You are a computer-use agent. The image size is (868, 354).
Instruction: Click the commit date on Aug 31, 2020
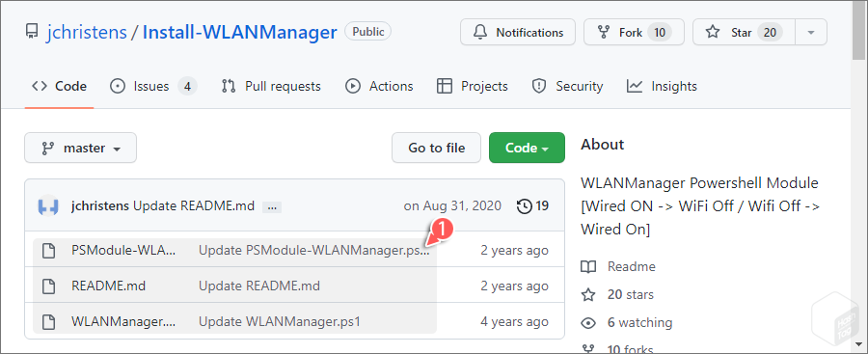pos(453,206)
